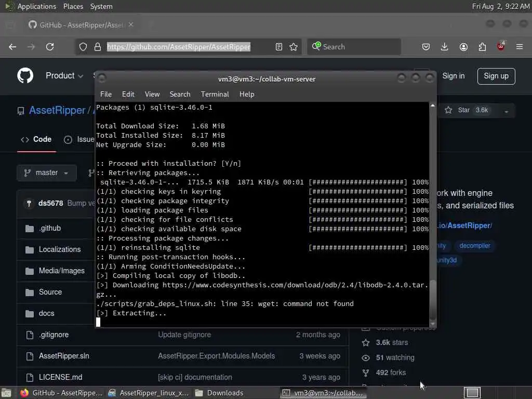The image size is (532, 399).
Task: View site security via the padlock icon
Action: pos(98,47)
